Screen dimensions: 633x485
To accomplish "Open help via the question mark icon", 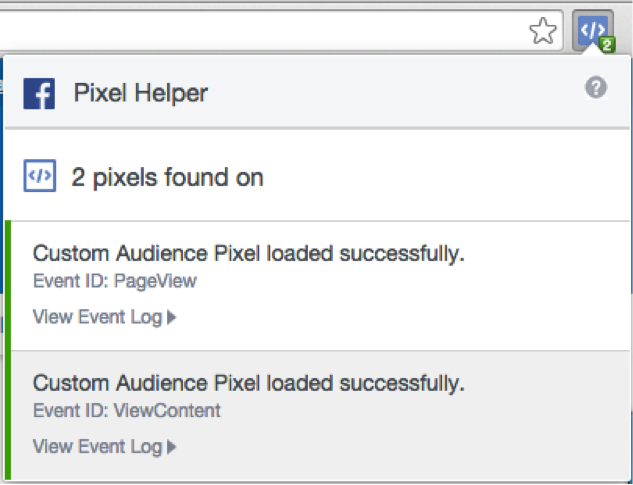I will click(596, 88).
